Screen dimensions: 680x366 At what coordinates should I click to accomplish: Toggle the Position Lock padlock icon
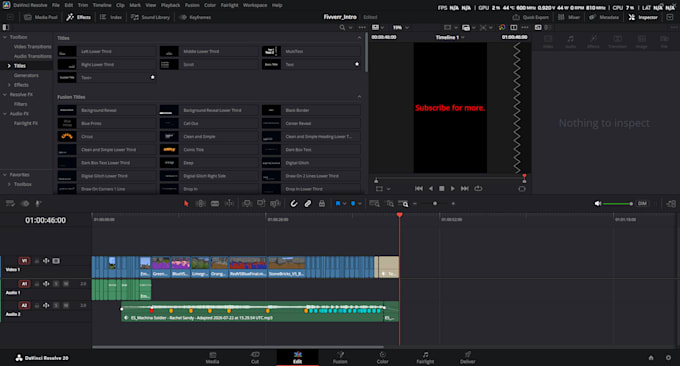point(322,203)
